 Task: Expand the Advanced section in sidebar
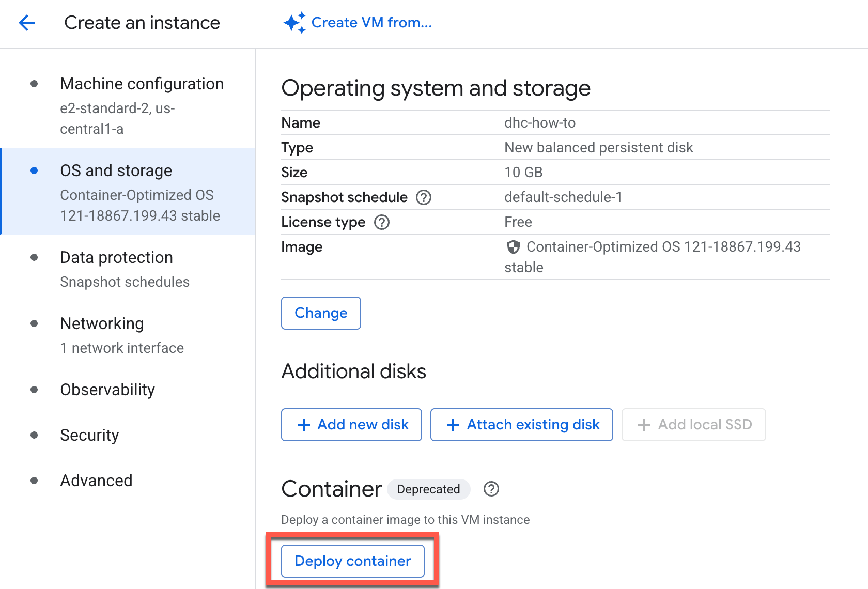pyautogui.click(x=96, y=480)
